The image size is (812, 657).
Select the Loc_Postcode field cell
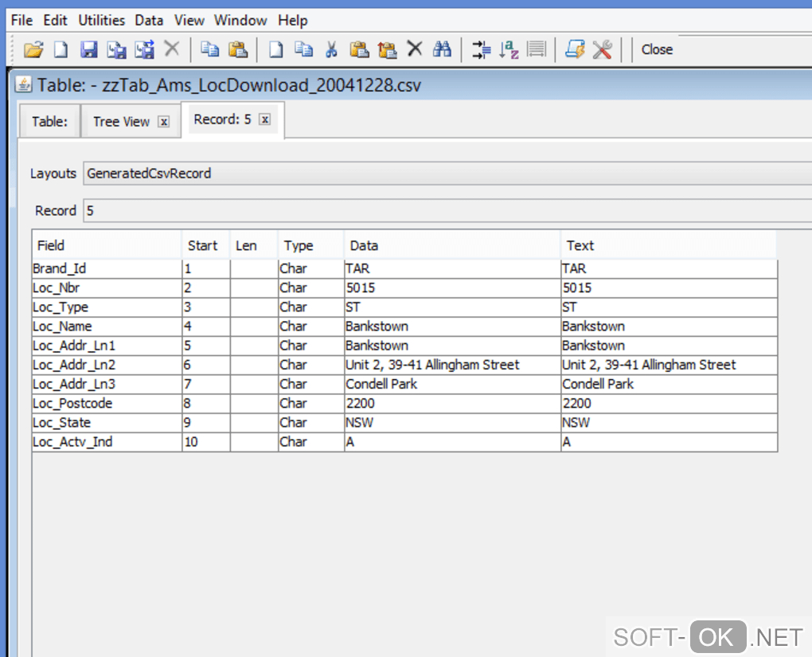[x=107, y=403]
